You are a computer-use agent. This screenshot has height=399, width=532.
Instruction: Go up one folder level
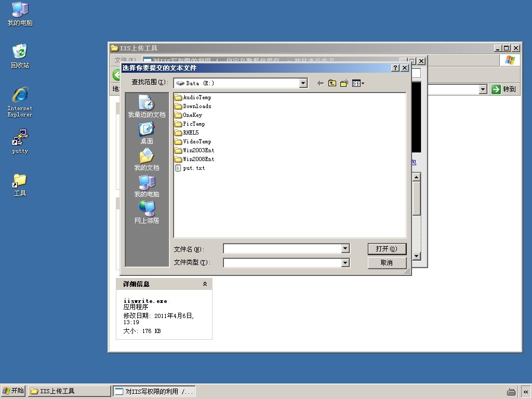coord(332,83)
